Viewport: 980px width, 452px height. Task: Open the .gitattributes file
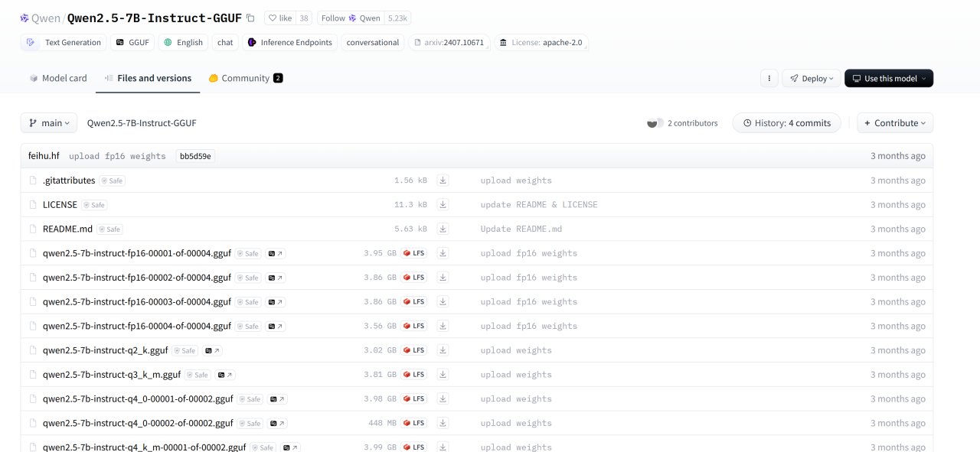(69, 180)
